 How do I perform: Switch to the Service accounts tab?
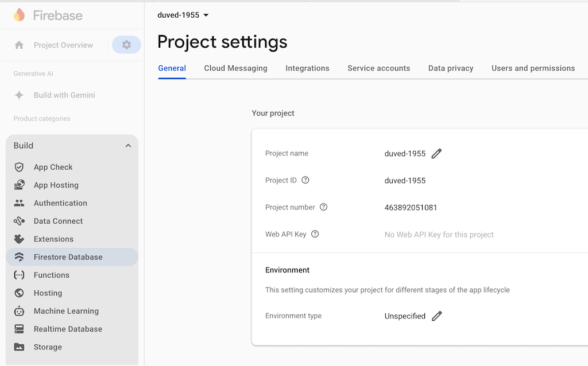(x=379, y=68)
